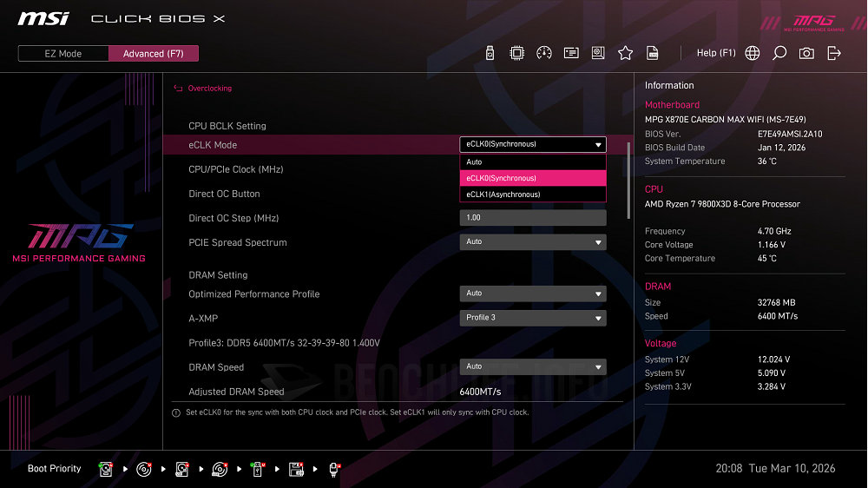Click the globe language icon
This screenshot has width=868, height=488.
click(753, 53)
